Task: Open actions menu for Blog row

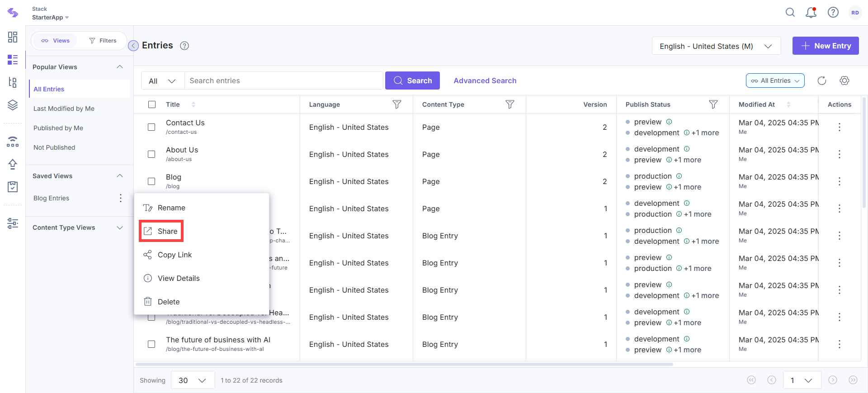Action: pos(840,181)
